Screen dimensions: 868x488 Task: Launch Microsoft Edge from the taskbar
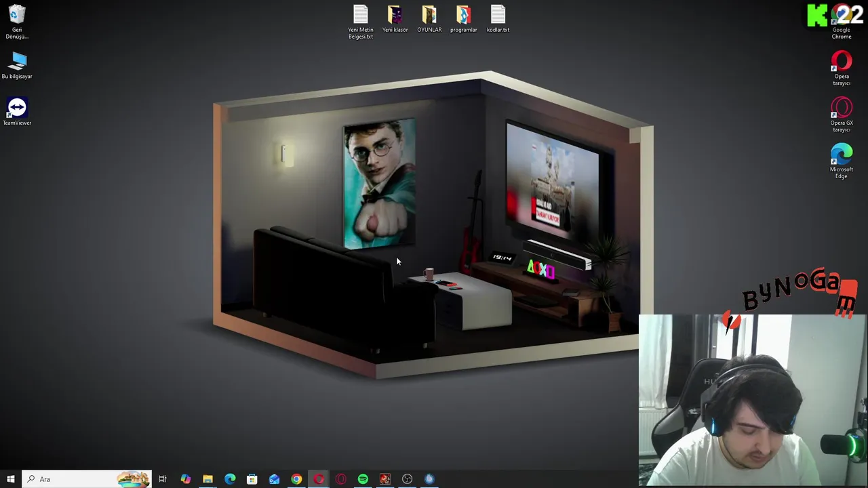pos(230,479)
